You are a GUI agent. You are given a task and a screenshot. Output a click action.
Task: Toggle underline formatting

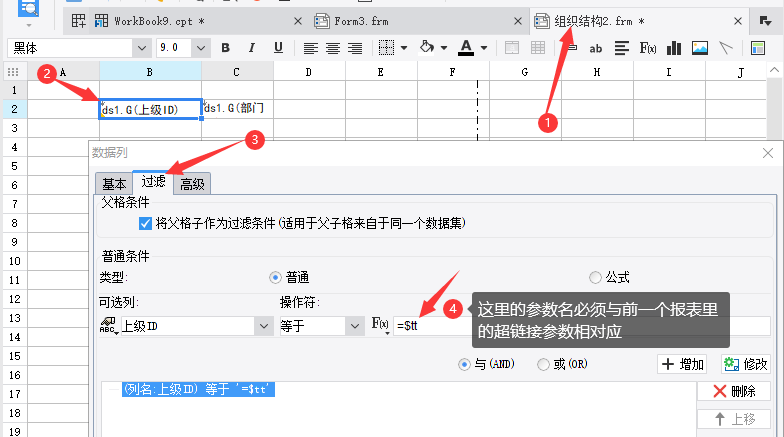[x=278, y=48]
